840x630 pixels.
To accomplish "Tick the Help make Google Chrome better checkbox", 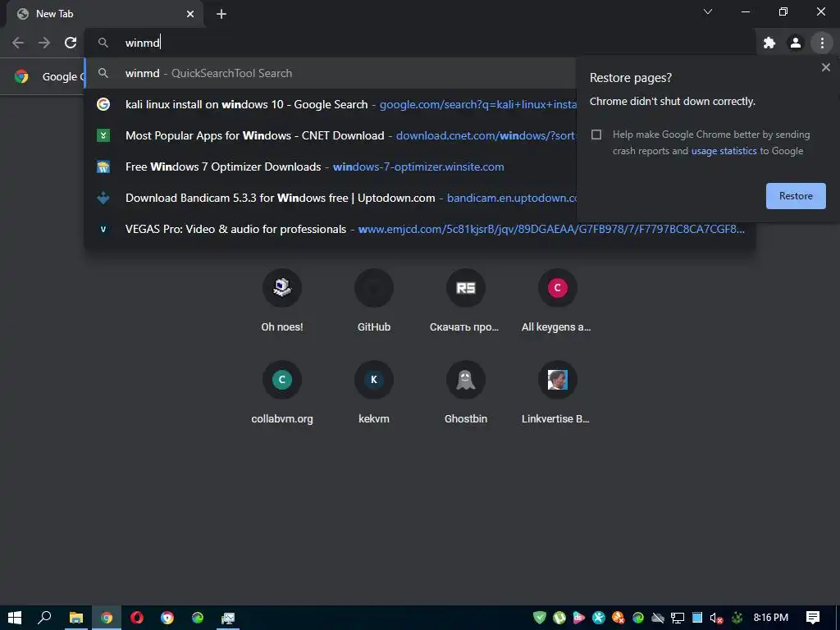I will (596, 135).
